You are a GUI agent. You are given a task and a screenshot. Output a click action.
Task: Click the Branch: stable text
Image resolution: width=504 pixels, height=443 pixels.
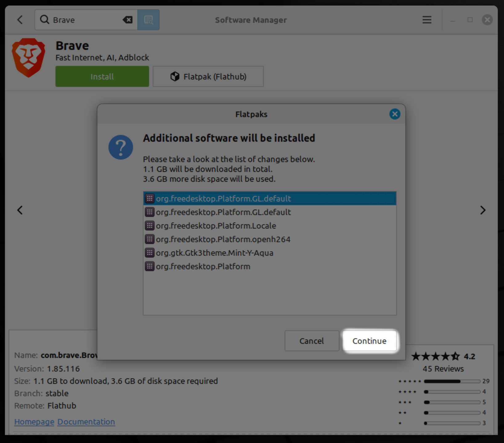coord(41,393)
